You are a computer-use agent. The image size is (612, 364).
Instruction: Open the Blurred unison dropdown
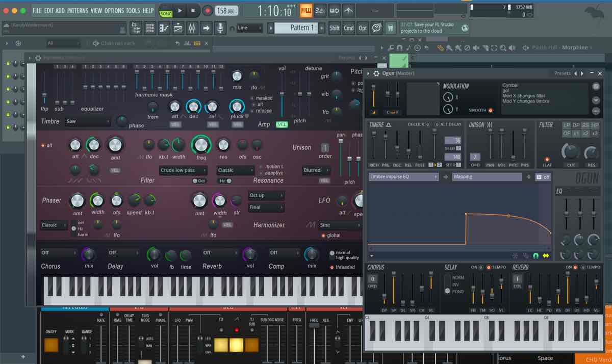[x=316, y=170]
